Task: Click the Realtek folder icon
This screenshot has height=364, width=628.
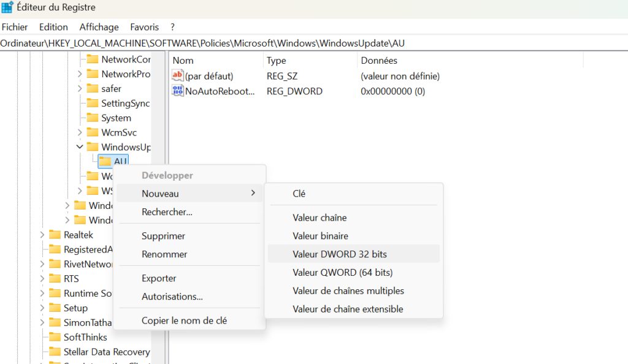Action: point(55,235)
